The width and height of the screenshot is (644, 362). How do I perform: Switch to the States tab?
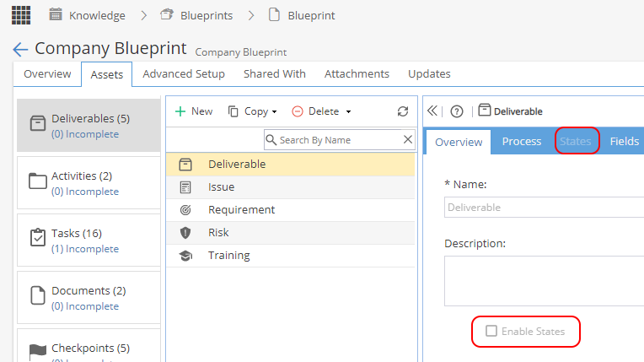[x=576, y=142]
